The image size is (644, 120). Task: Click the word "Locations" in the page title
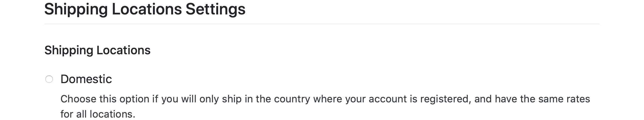147,9
